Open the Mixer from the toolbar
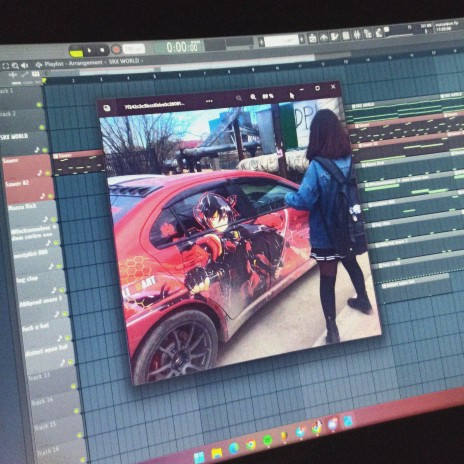Screen dimensions: 464x464 tap(357, 34)
